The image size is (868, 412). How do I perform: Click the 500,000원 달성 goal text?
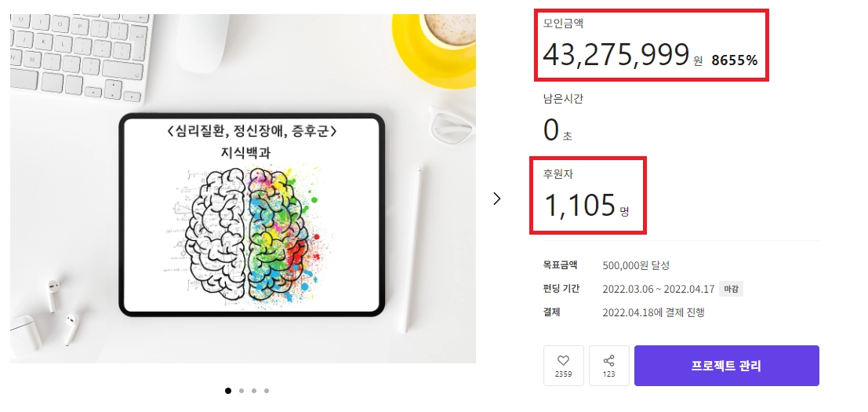(x=636, y=265)
